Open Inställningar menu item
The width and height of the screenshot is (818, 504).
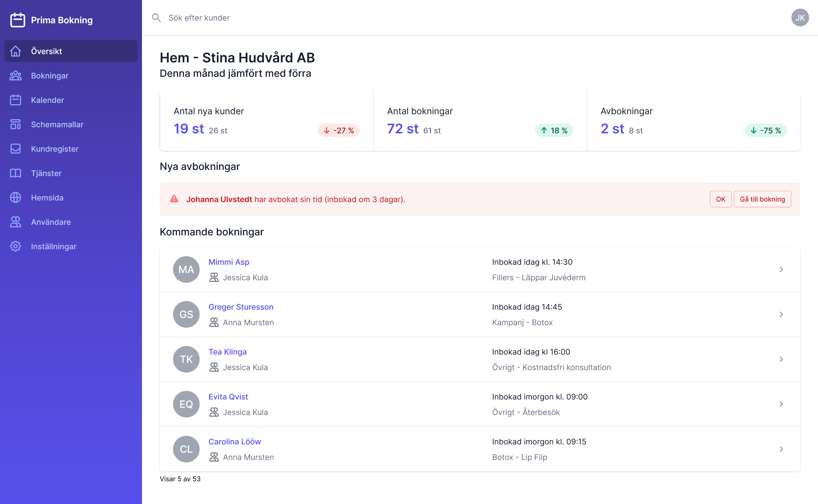[71, 246]
